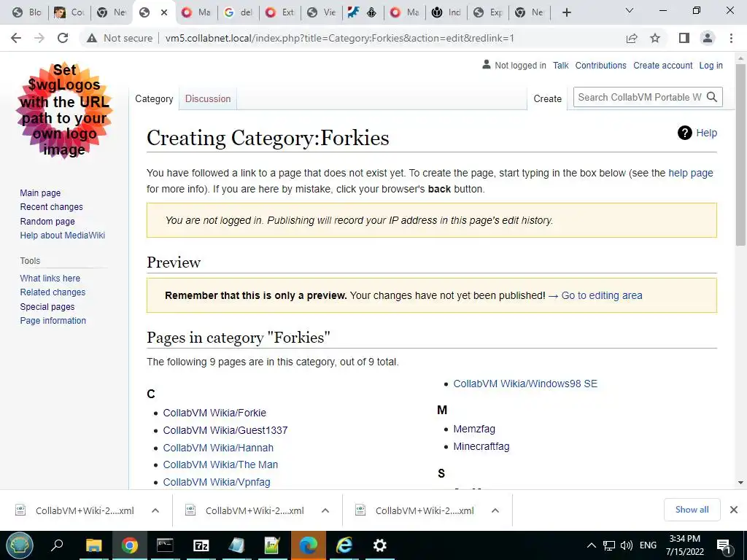Switch to Chrome in the taskbar
747x560 pixels.
click(129, 545)
